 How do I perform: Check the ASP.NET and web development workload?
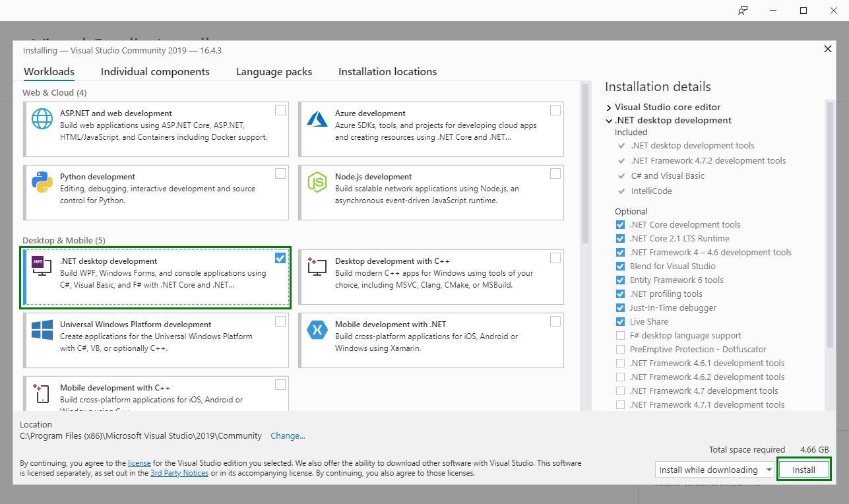click(280, 110)
